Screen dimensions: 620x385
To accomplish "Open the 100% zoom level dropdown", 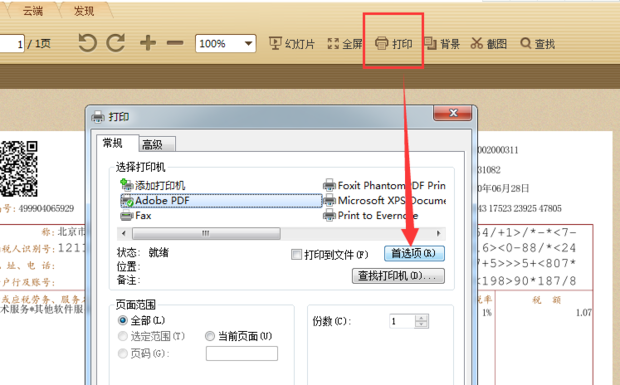I will click(225, 43).
